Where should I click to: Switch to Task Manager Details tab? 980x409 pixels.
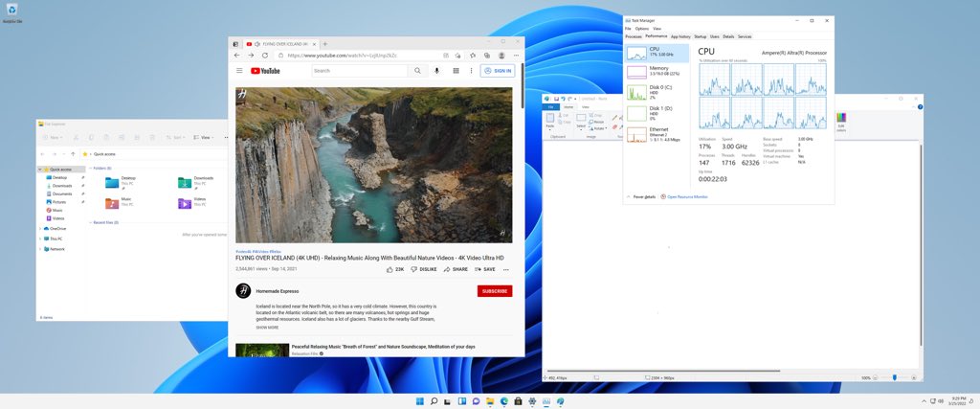(728, 36)
